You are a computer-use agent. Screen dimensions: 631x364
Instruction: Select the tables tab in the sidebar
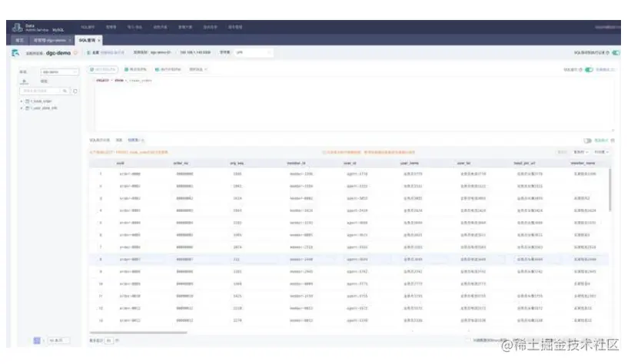tap(24, 81)
